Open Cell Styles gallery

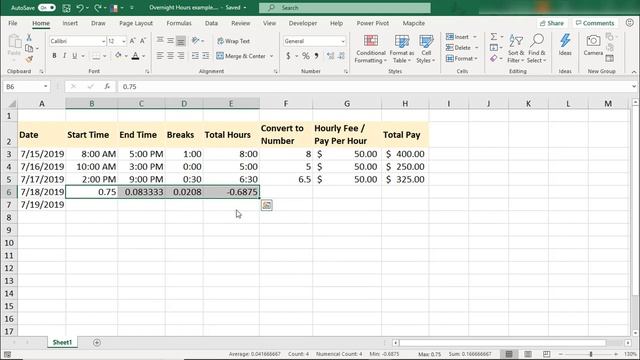(426, 49)
